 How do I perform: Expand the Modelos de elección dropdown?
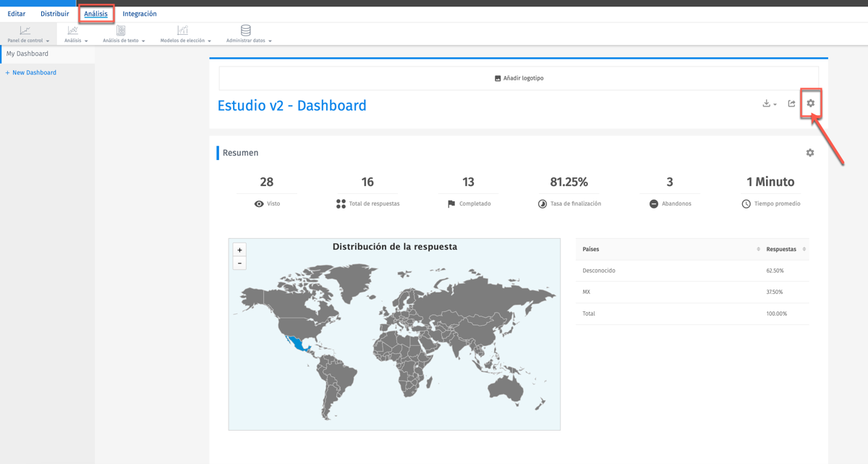pos(209,41)
